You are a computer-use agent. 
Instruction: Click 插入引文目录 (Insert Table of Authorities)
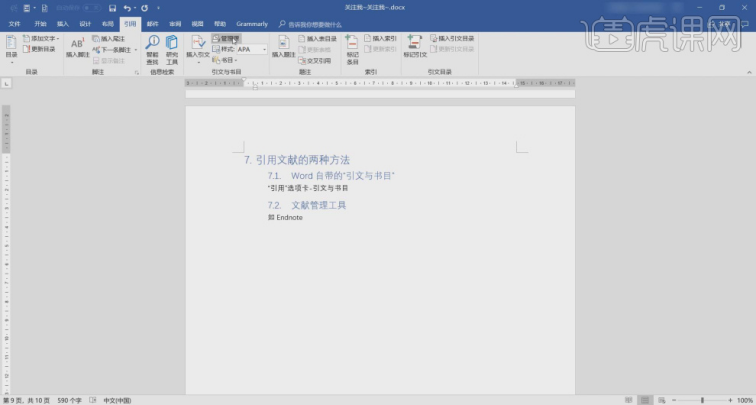click(452, 38)
